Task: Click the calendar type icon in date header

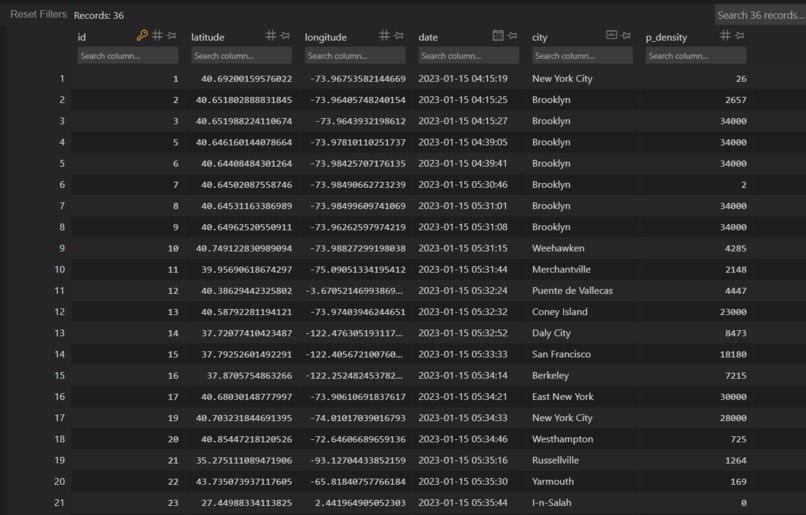Action: point(498,35)
